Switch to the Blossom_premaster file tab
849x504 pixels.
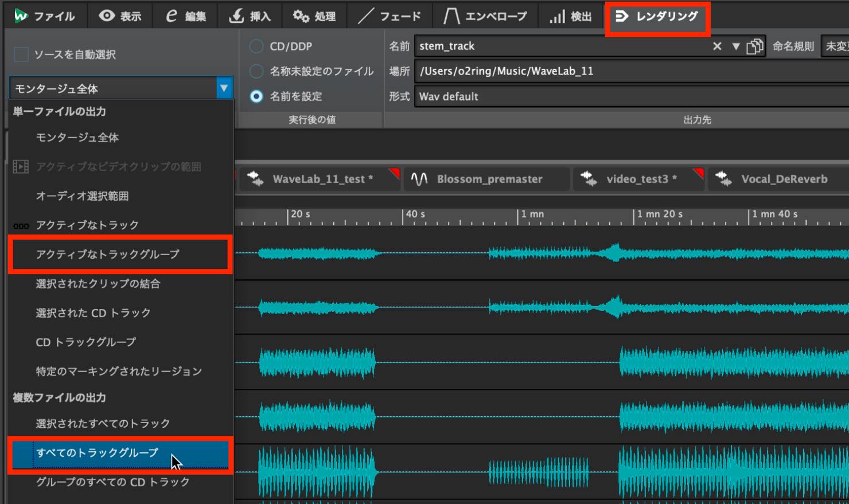[488, 179]
